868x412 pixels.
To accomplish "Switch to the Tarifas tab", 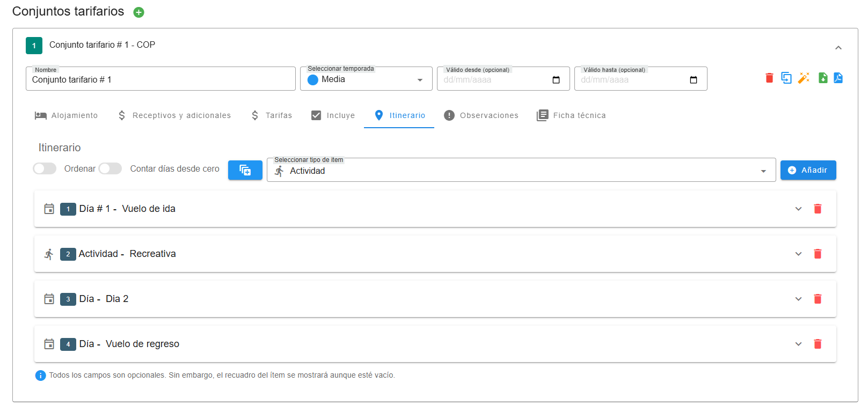I will coord(272,115).
